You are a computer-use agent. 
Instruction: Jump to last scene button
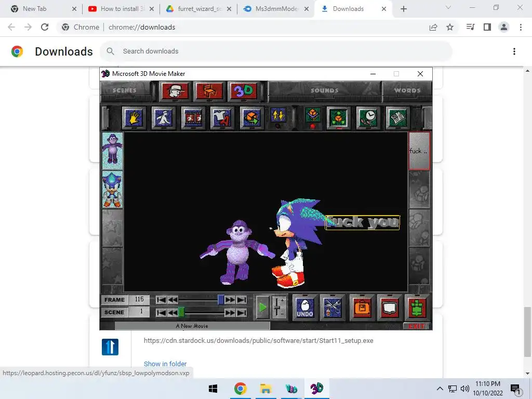(x=242, y=312)
